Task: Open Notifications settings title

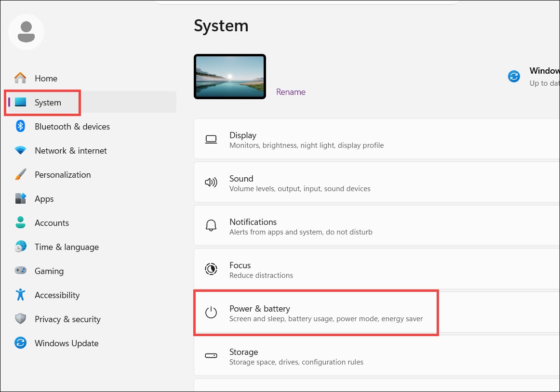Action: [x=253, y=222]
